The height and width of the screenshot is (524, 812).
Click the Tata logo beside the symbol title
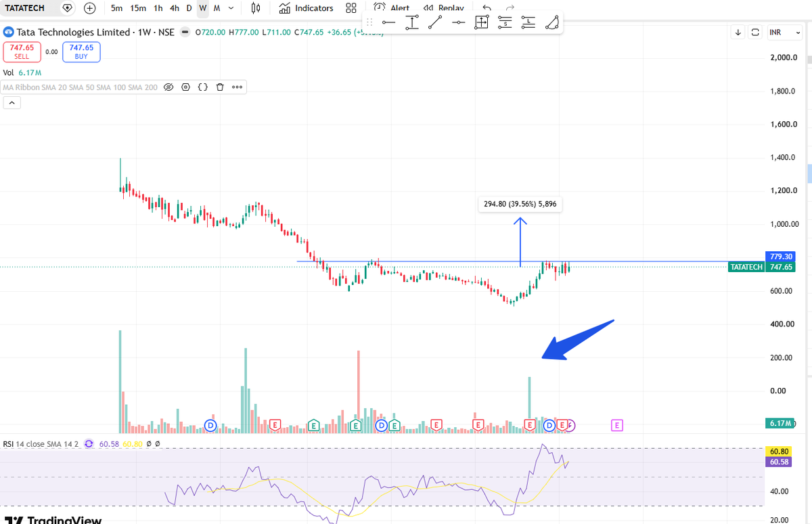(x=8, y=32)
